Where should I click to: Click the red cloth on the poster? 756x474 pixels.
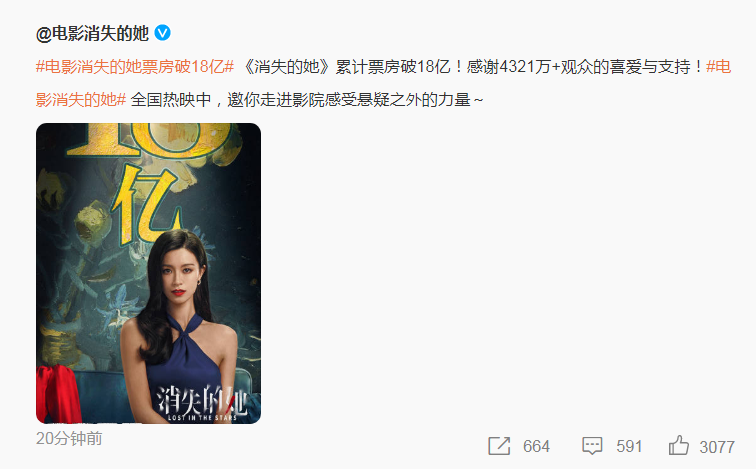pos(59,393)
